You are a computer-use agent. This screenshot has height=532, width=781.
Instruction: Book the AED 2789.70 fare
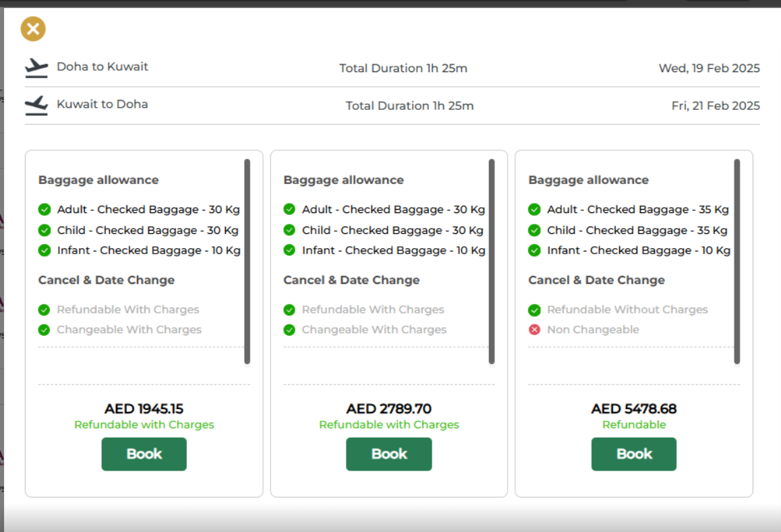[x=388, y=454]
